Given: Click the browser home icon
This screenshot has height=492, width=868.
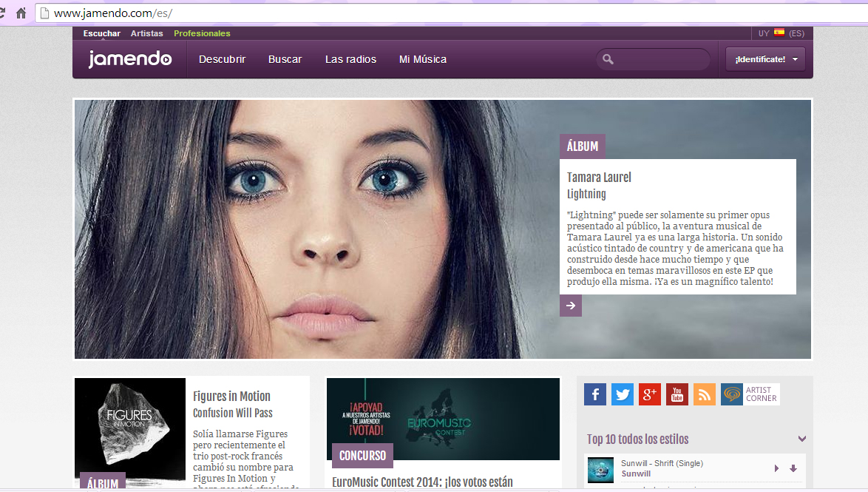Looking at the screenshot, I should click(21, 13).
